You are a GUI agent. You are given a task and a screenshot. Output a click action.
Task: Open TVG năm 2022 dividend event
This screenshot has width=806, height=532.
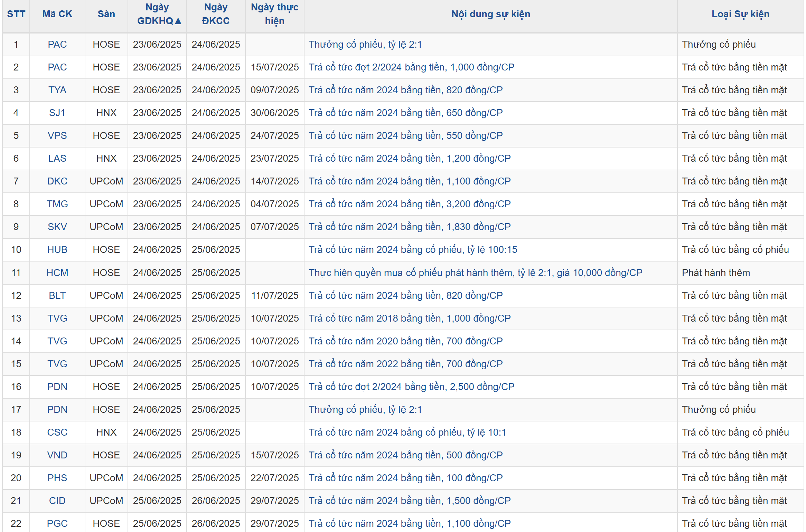(406, 364)
